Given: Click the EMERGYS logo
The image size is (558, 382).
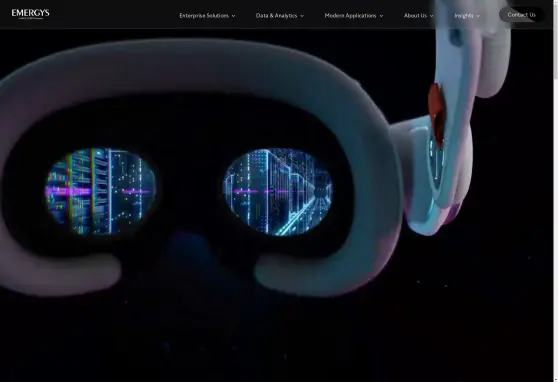Looking at the screenshot, I should pos(30,14).
